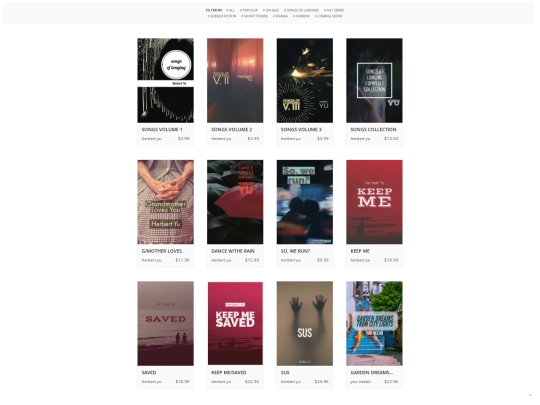Choose # Songs of Longing filter
This screenshot has width=540, height=405.
(x=301, y=10)
